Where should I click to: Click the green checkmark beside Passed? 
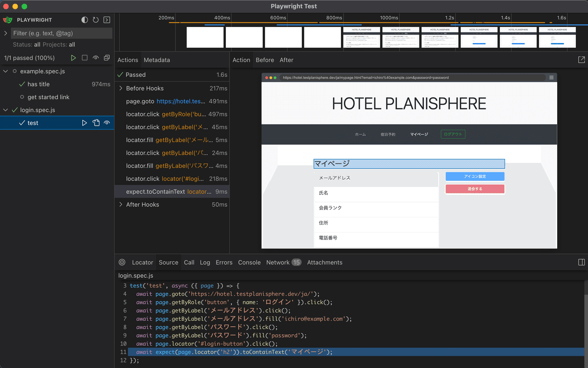[x=120, y=75]
